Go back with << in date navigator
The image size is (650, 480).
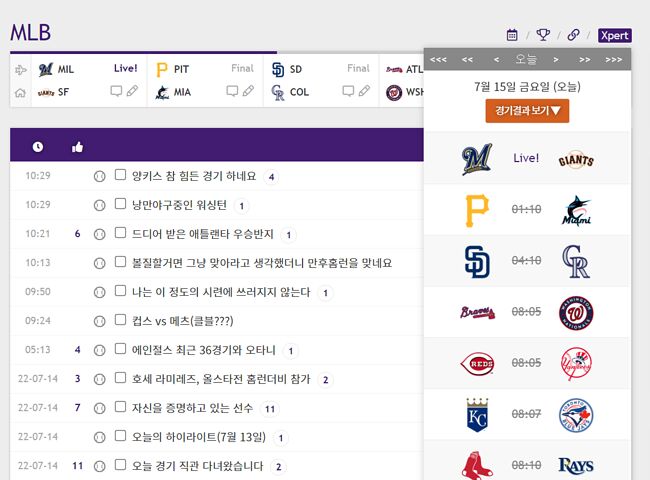coord(467,60)
